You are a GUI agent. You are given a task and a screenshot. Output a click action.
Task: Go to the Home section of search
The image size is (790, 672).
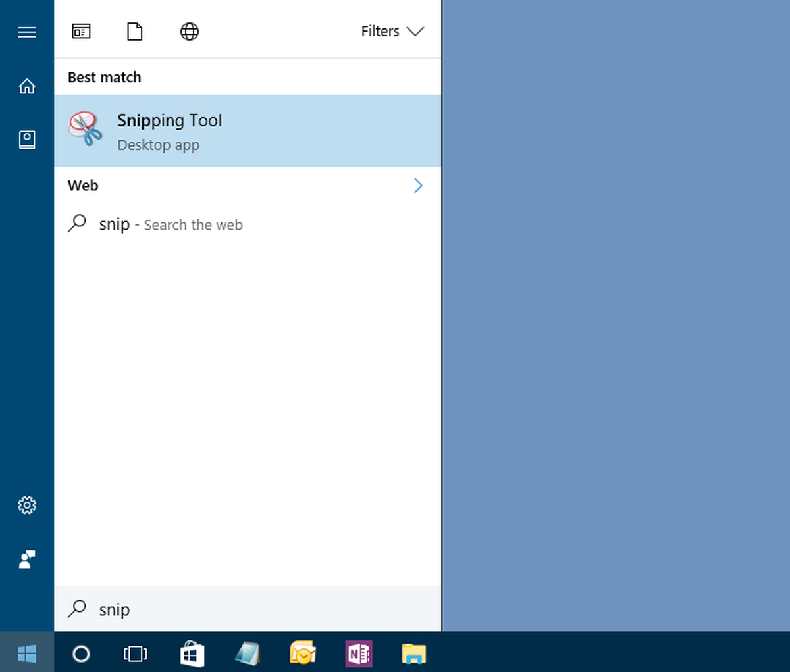(x=27, y=86)
